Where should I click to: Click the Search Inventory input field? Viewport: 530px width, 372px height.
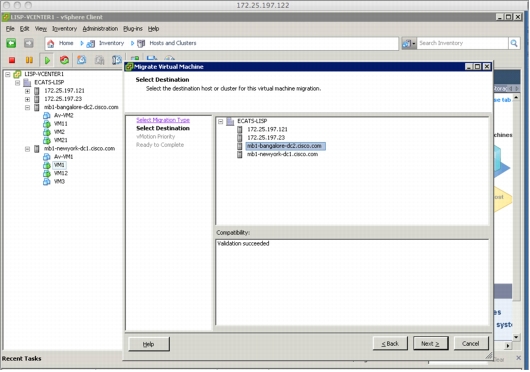pos(462,43)
